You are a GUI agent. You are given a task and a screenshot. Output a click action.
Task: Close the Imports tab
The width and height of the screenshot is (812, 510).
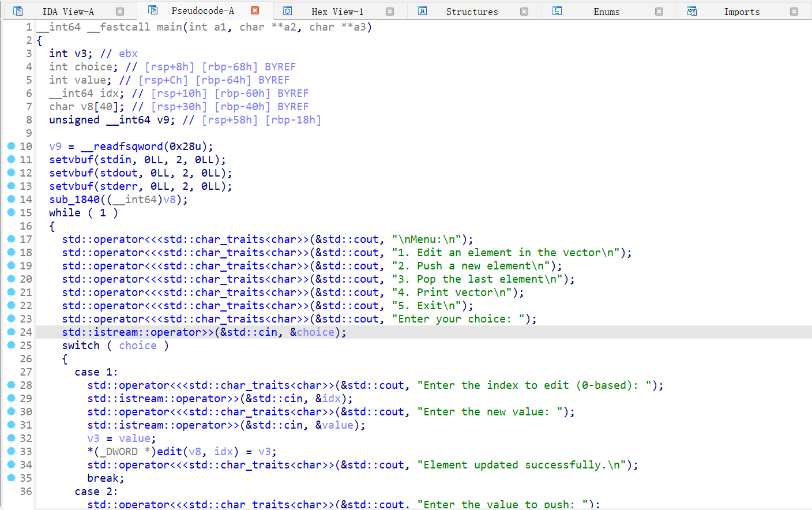point(794,12)
